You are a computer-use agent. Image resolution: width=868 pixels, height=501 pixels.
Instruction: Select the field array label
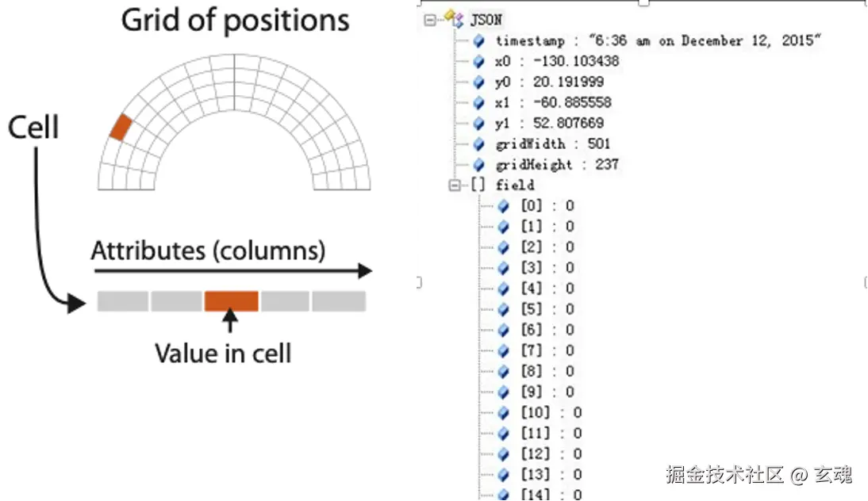click(515, 185)
